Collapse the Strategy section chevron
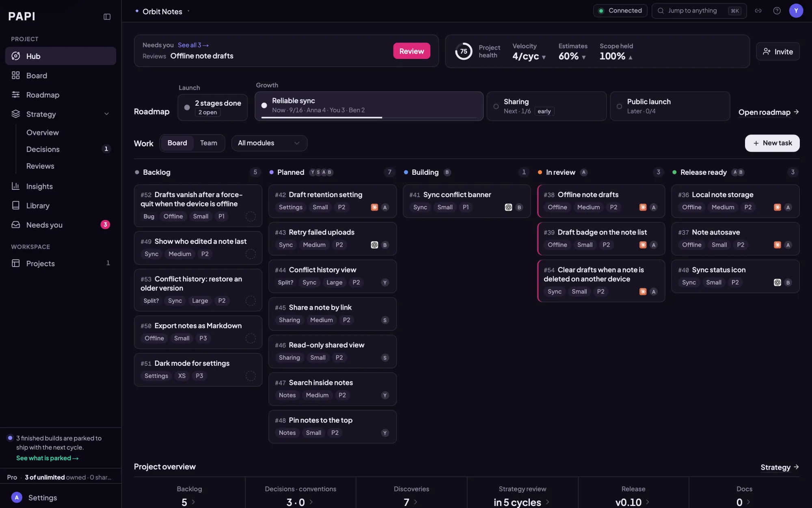 (x=107, y=114)
